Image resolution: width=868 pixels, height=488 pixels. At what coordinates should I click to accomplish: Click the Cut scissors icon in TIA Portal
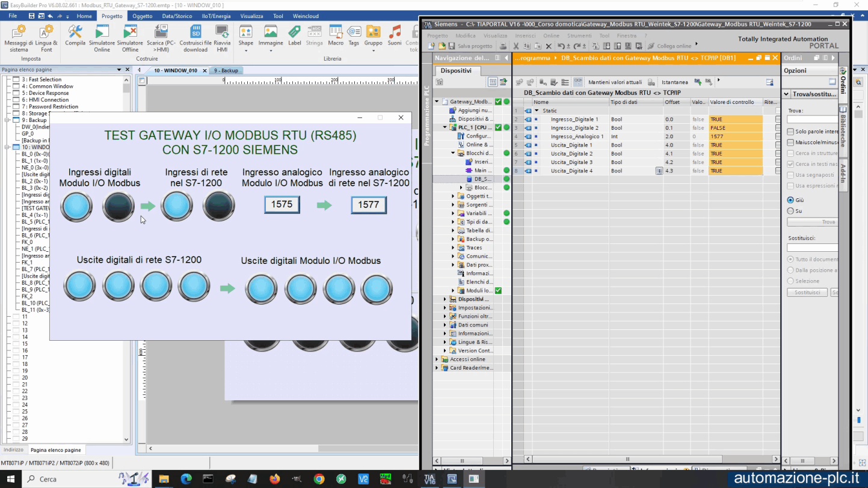coord(516,46)
